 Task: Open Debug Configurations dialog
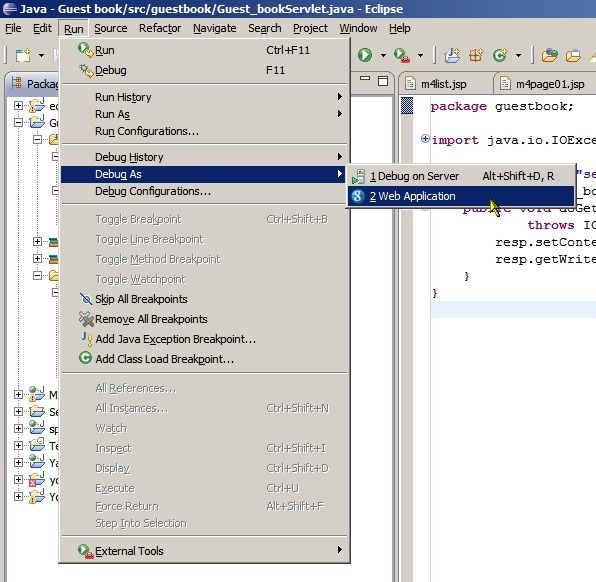pyautogui.click(x=204, y=191)
